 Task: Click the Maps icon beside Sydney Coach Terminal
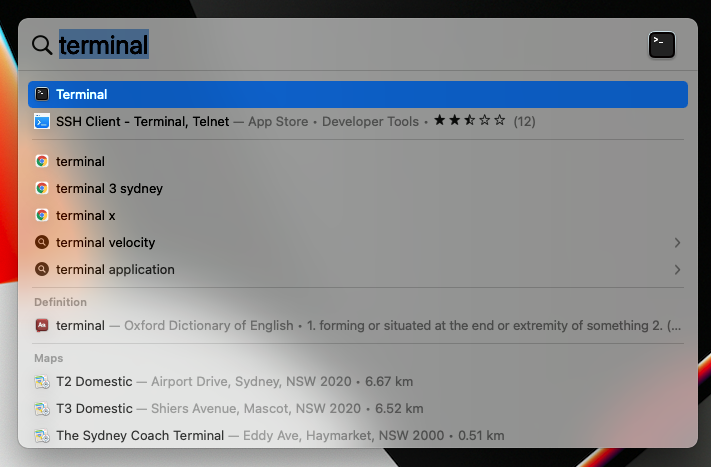click(x=42, y=436)
